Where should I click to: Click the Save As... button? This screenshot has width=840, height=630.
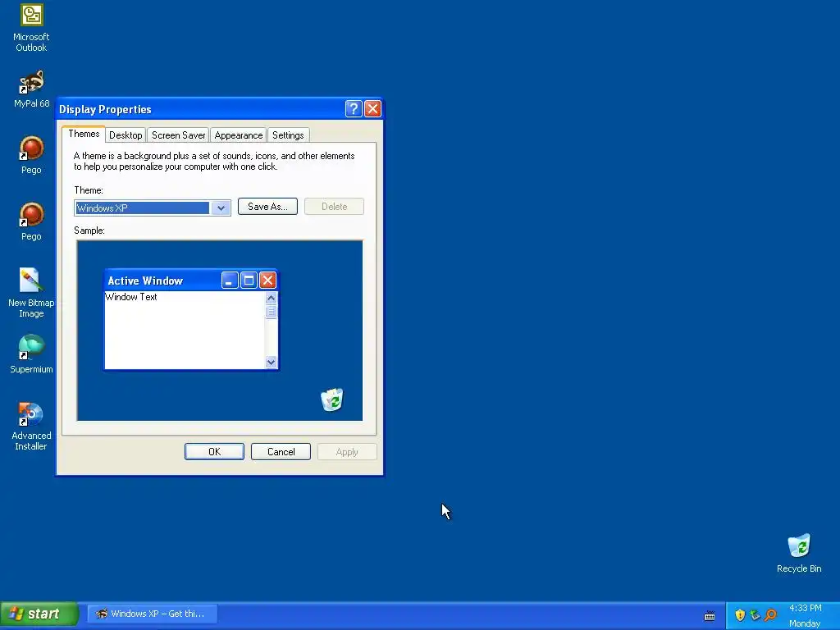(x=267, y=206)
